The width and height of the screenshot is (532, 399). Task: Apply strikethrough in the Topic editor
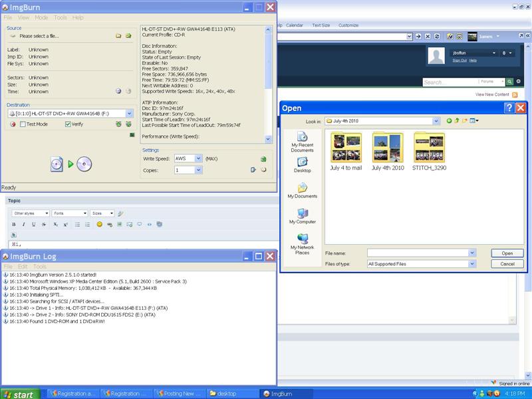[x=44, y=224]
